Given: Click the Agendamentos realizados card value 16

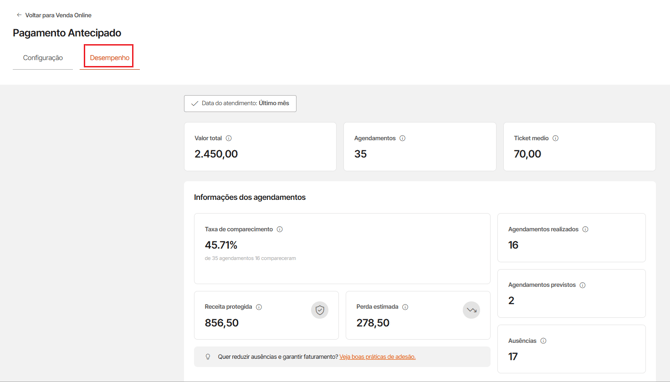Looking at the screenshot, I should (x=513, y=245).
